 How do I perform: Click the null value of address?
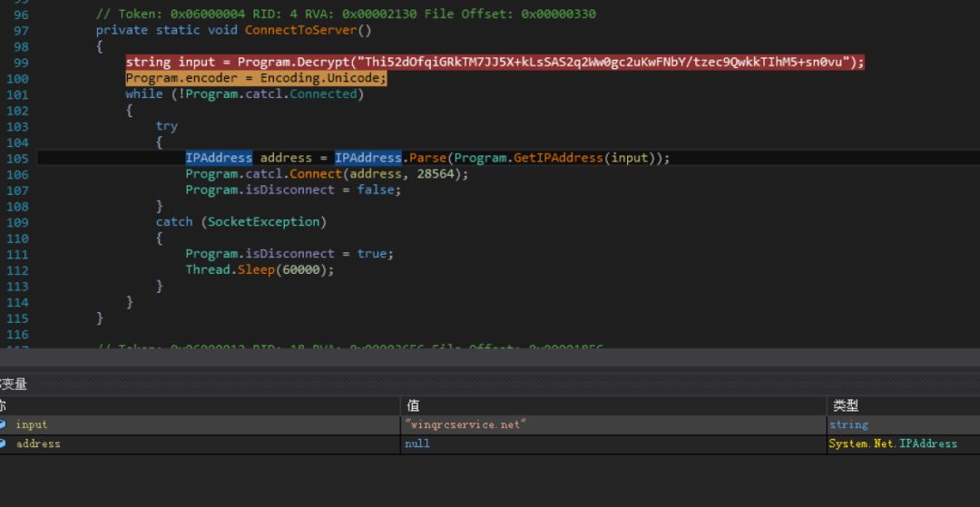tap(417, 444)
